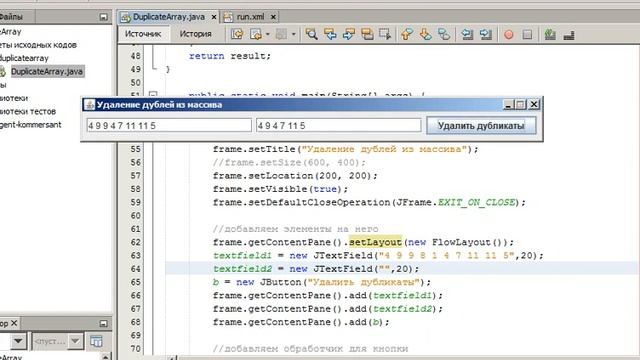Open dropdown arrow beside greyed-out toolbar icon
The height and width of the screenshot is (360, 640).
coord(293,34)
